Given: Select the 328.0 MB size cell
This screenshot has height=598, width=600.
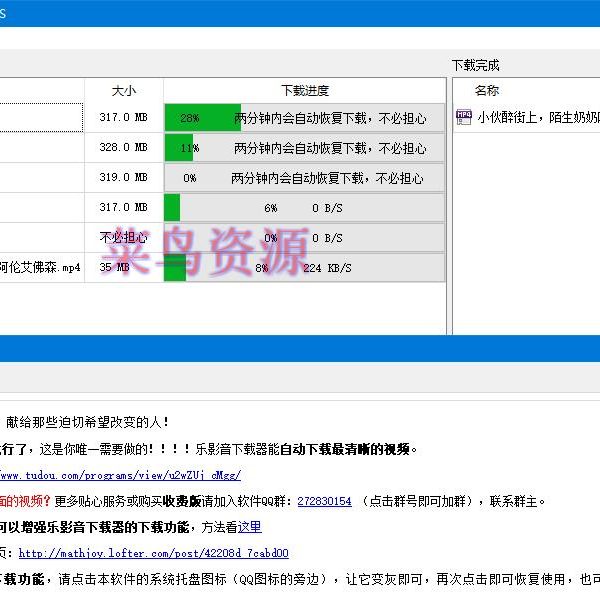Looking at the screenshot, I should [x=123, y=148].
